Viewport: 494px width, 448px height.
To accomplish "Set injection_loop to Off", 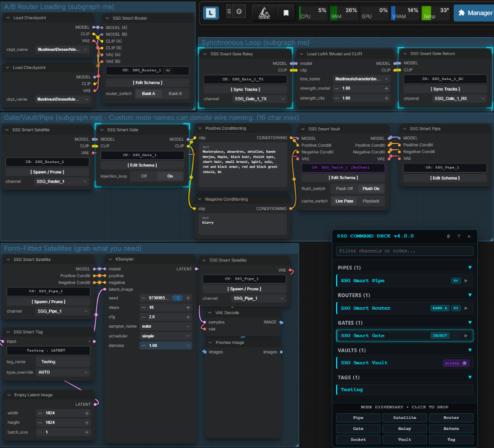I will tap(144, 176).
